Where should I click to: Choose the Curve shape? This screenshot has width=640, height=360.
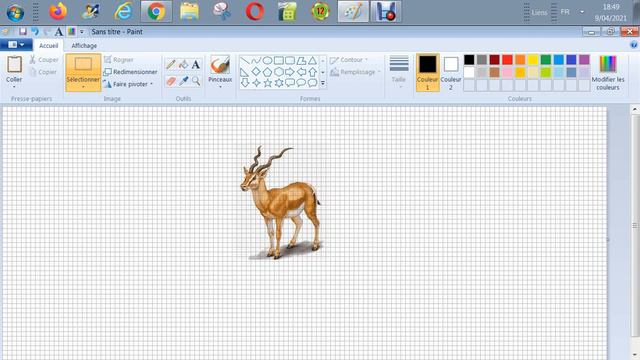256,61
